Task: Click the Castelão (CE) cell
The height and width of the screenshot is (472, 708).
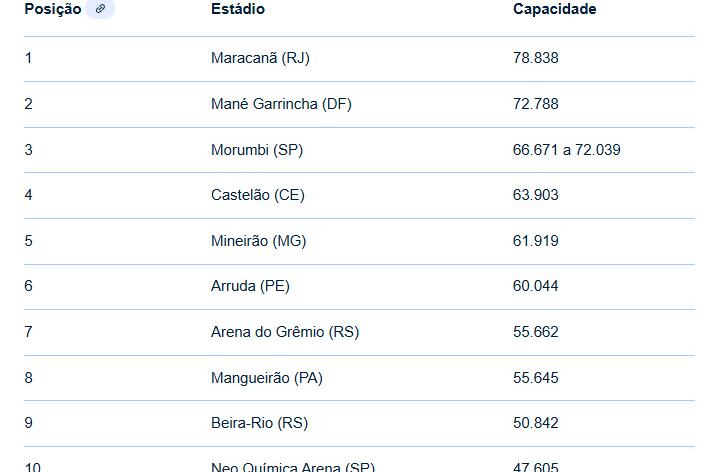Action: click(258, 195)
